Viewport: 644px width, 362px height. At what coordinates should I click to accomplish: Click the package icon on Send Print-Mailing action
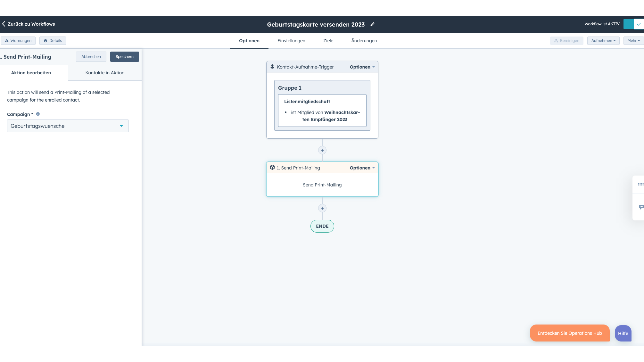pos(273,168)
